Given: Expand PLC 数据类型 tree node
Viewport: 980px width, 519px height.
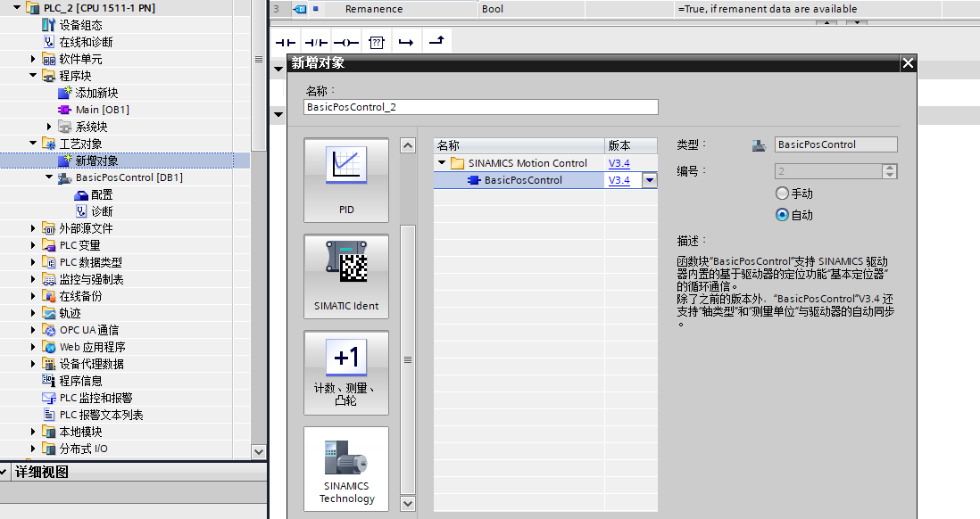Looking at the screenshot, I should pyautogui.click(x=33, y=262).
